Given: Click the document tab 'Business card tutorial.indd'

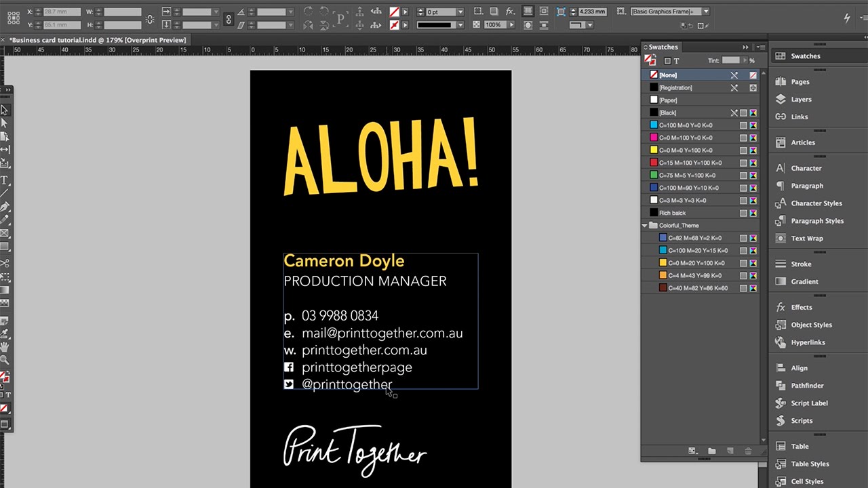Looking at the screenshot, I should (x=97, y=40).
